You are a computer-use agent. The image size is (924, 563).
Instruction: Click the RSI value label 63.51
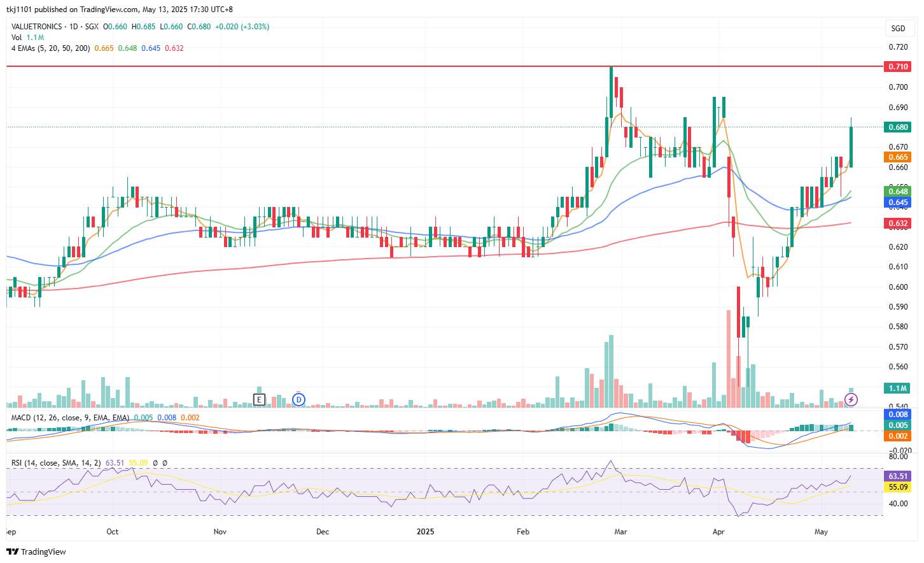click(x=898, y=476)
